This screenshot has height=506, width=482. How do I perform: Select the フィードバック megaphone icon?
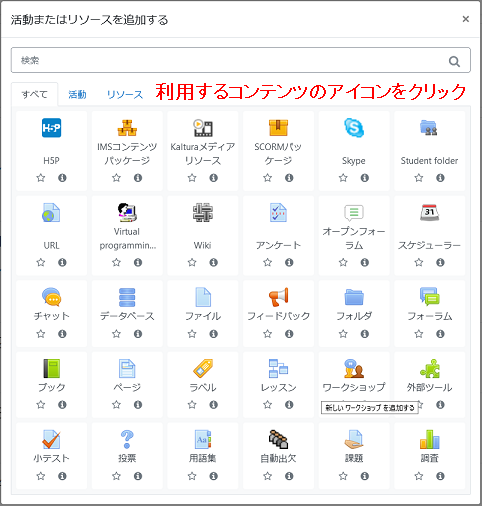(x=278, y=297)
